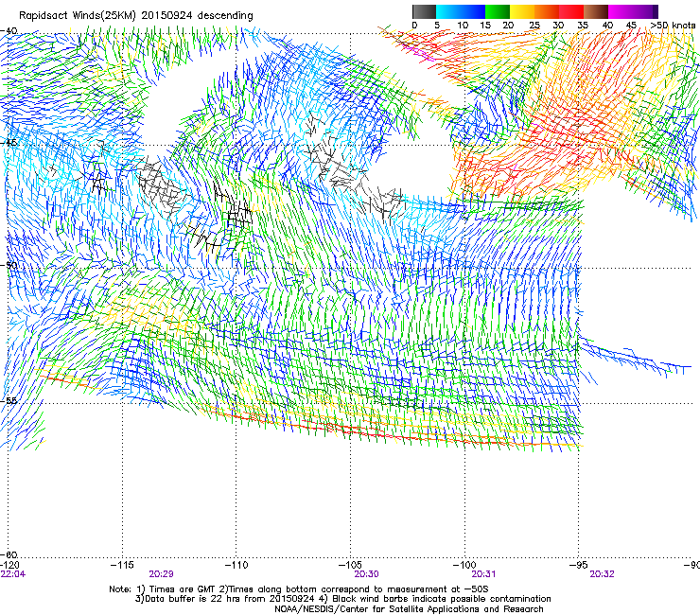This screenshot has height=615, width=700.
Task: Click the purple time stamp '20:31'
Action: tap(484, 574)
